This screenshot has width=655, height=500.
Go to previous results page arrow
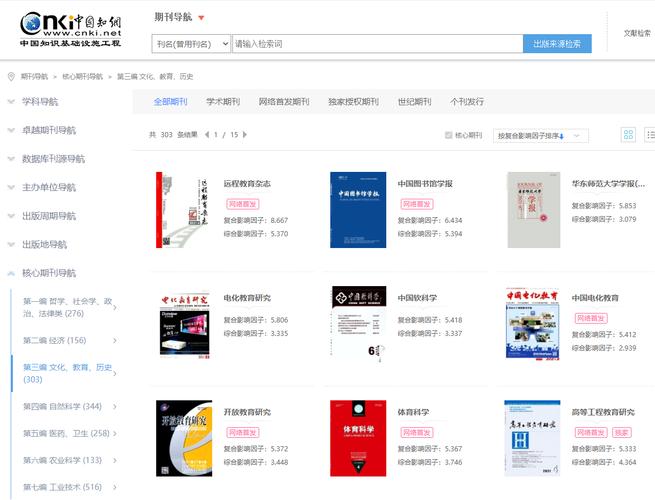207,135
